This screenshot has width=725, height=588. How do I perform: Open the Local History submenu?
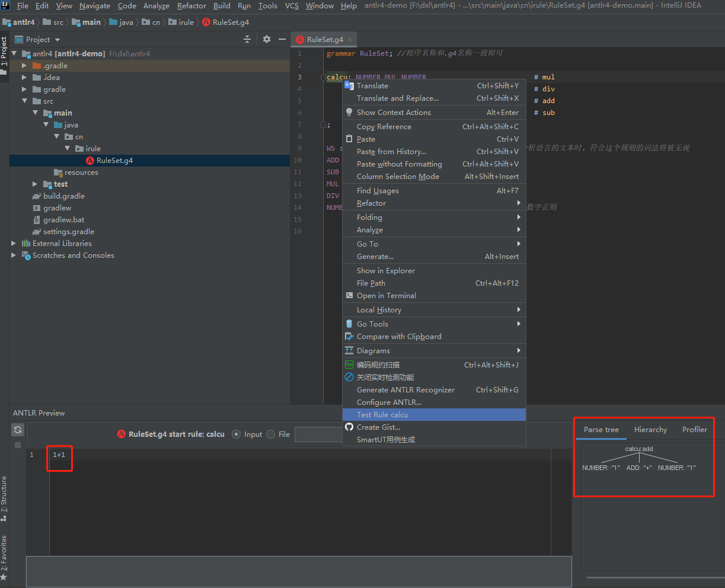pos(434,309)
